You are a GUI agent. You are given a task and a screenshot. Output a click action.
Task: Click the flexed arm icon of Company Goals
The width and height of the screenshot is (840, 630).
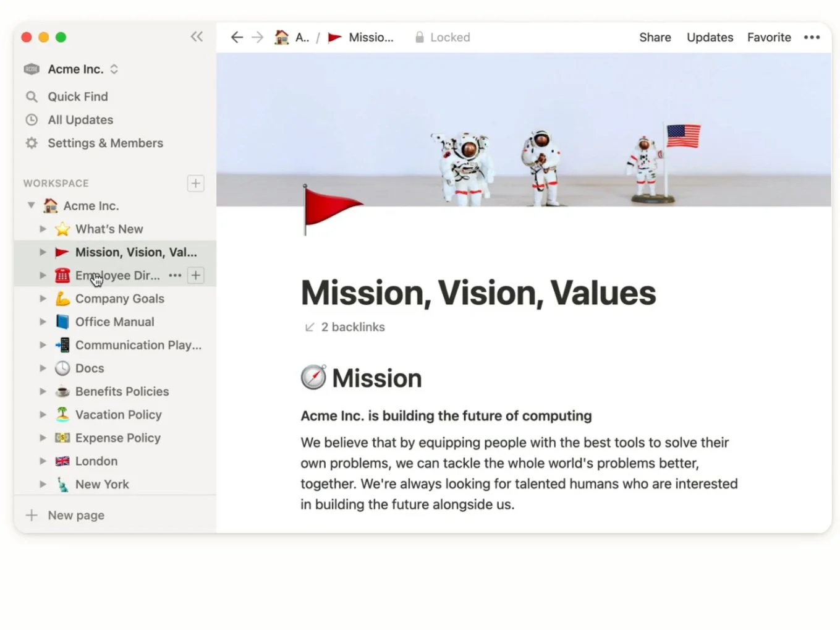click(62, 299)
